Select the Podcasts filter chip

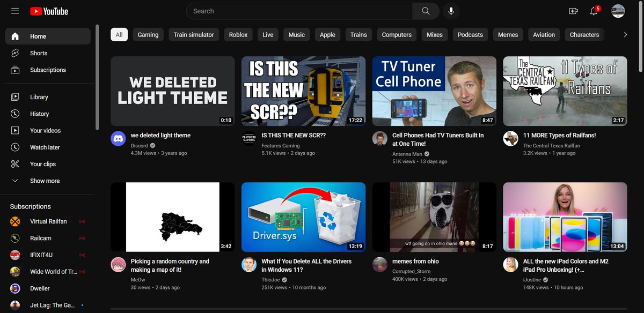470,35
